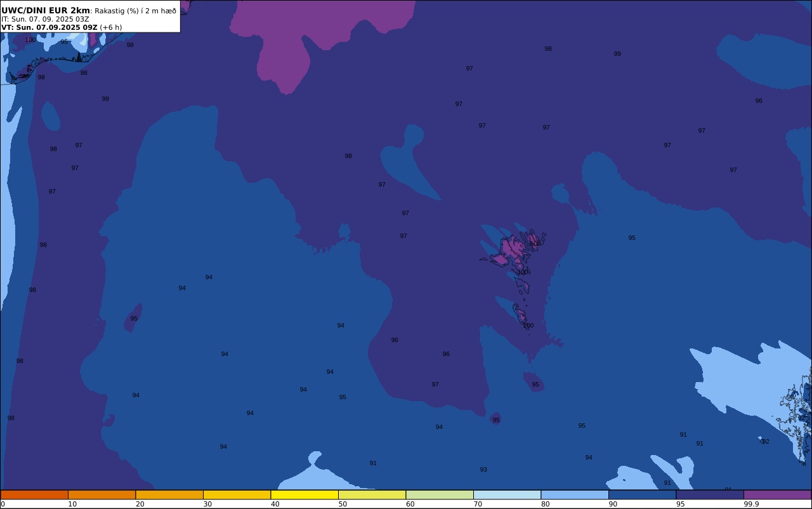Select the 30–40 golden legend swatch
812x509 pixels.
237,494
